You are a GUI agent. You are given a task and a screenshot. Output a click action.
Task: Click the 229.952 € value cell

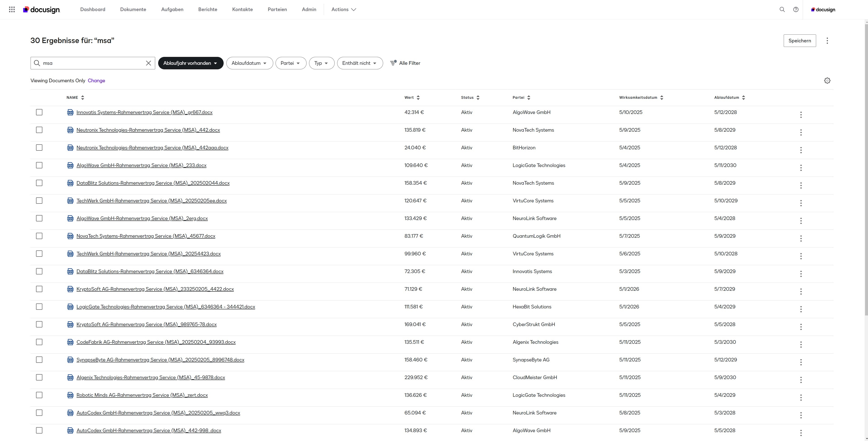(416, 377)
